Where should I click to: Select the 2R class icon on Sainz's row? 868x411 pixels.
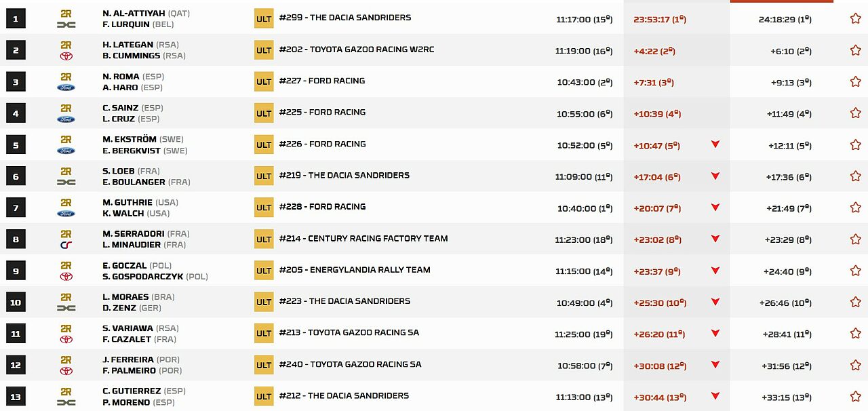[66, 109]
